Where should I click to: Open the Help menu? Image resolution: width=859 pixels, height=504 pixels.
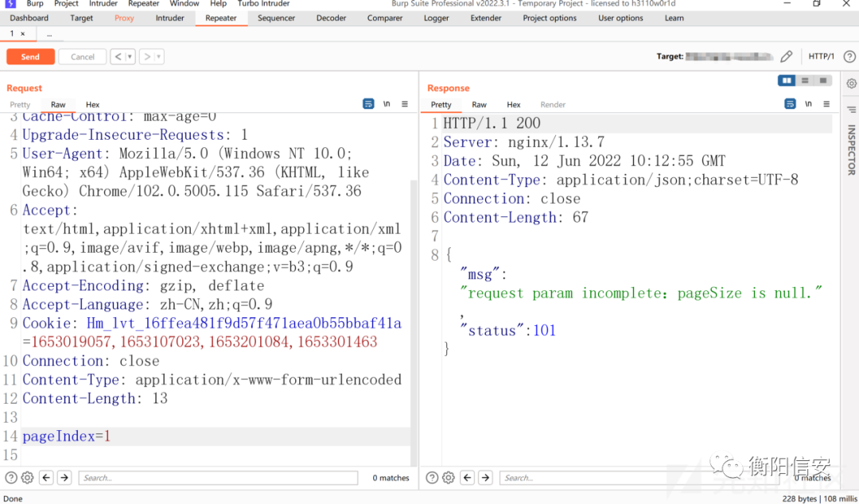218,4
